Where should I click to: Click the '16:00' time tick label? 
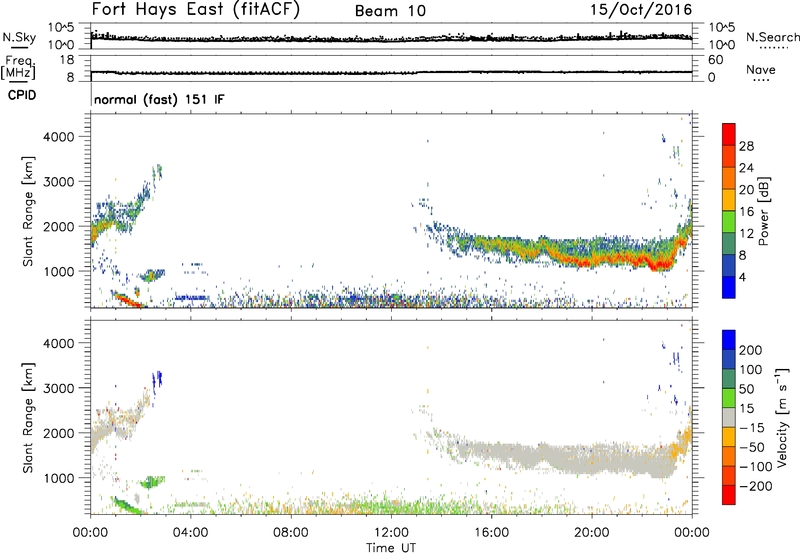coord(491,533)
